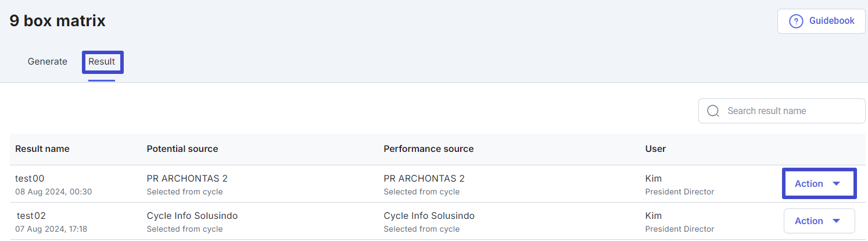Image resolution: width=868 pixels, height=241 pixels.
Task: Focus the Search result name field
Action: click(781, 111)
